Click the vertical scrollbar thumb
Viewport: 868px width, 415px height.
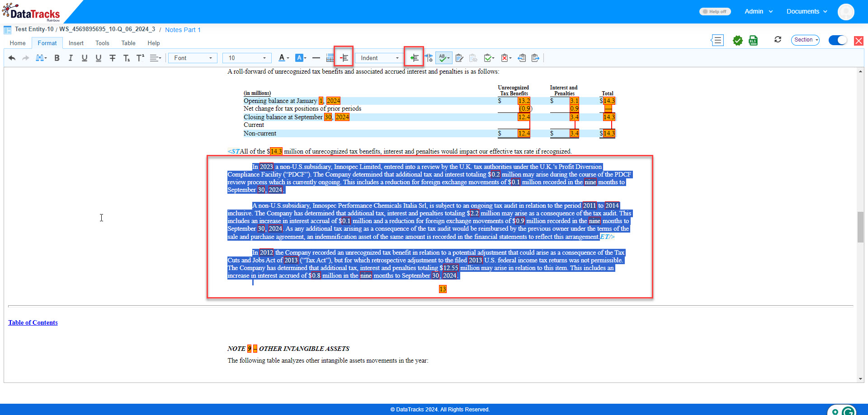click(x=860, y=227)
